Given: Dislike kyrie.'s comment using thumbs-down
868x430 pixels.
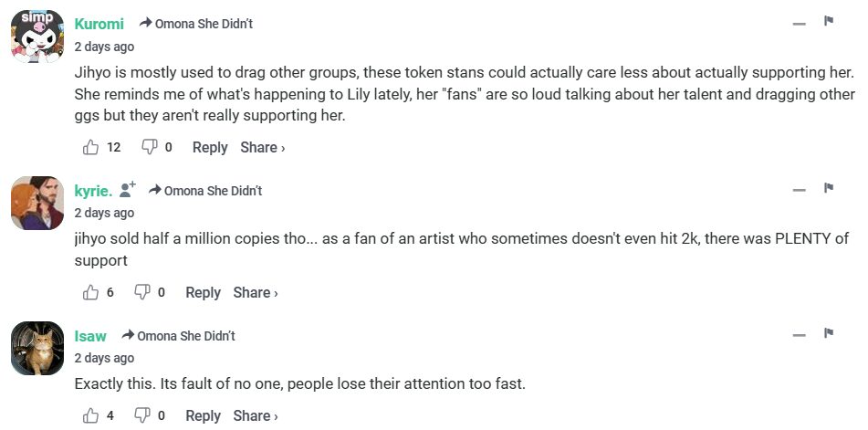Looking at the screenshot, I should point(142,292).
